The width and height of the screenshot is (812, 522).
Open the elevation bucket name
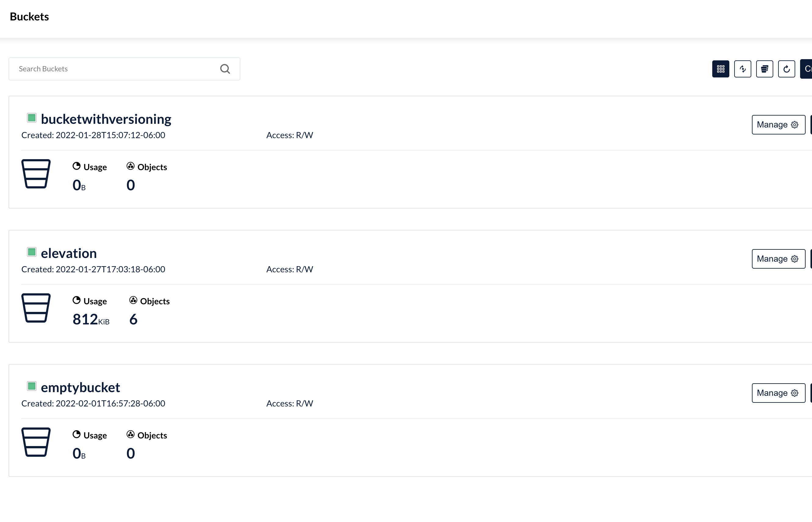click(x=69, y=253)
